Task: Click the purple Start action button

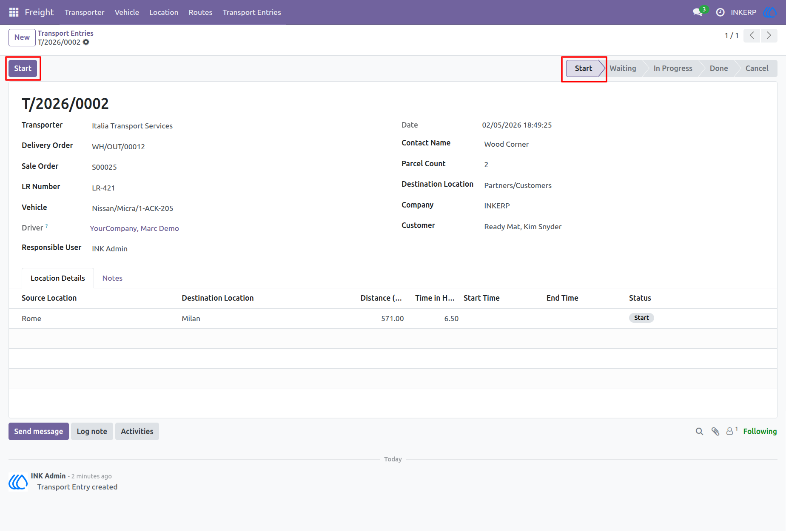Action: click(23, 68)
